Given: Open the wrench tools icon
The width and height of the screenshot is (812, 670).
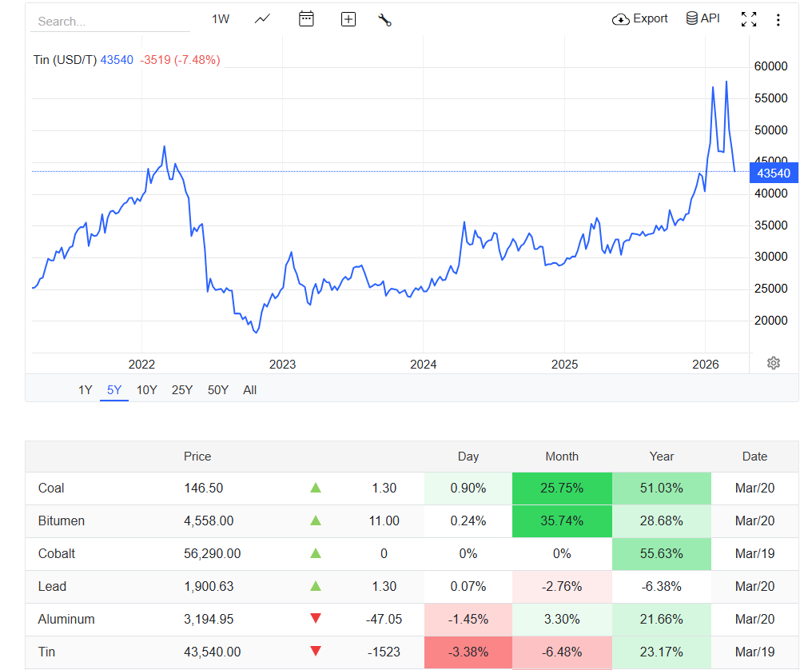Looking at the screenshot, I should pos(384,20).
